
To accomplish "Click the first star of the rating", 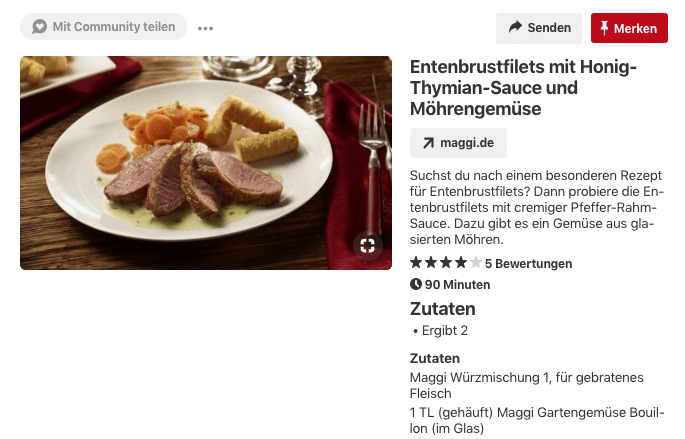I will click(416, 263).
